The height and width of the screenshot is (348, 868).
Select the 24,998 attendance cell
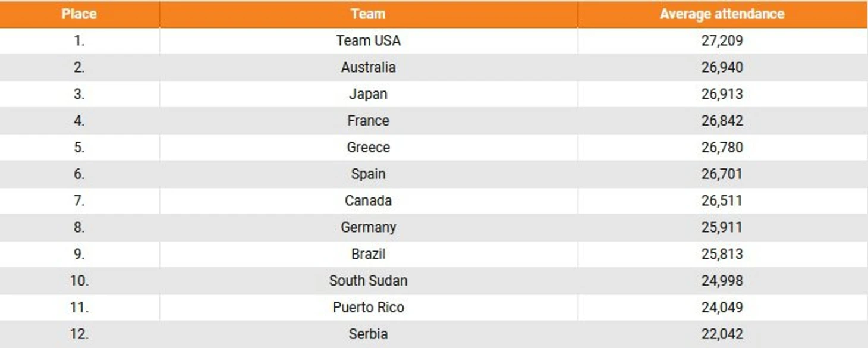(x=722, y=281)
